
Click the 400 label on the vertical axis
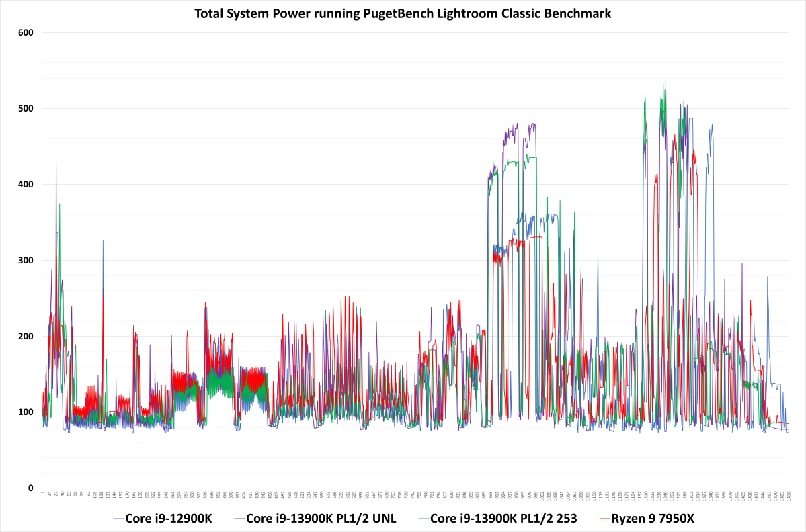pyautogui.click(x=25, y=184)
